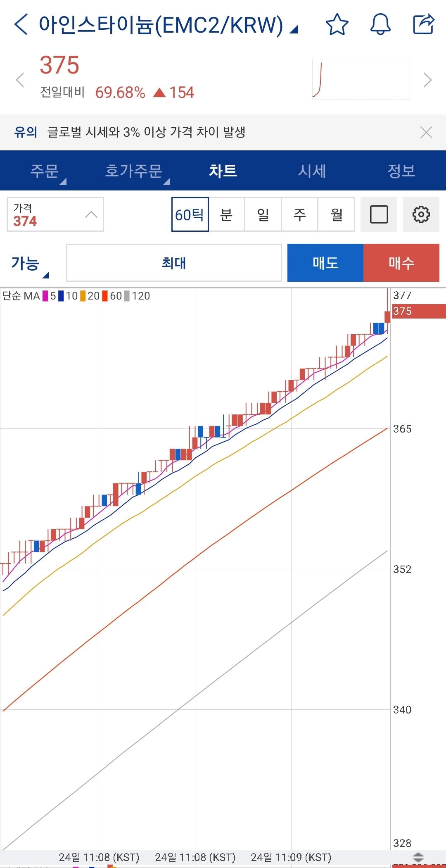The height and width of the screenshot is (868, 446).
Task: Switch to the 시세 tab
Action: coord(312,171)
